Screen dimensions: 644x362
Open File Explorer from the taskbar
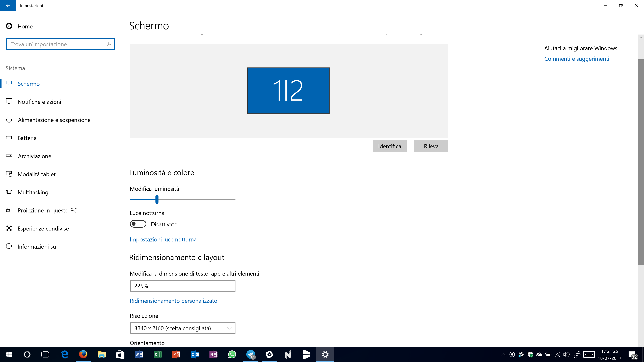[101, 354]
